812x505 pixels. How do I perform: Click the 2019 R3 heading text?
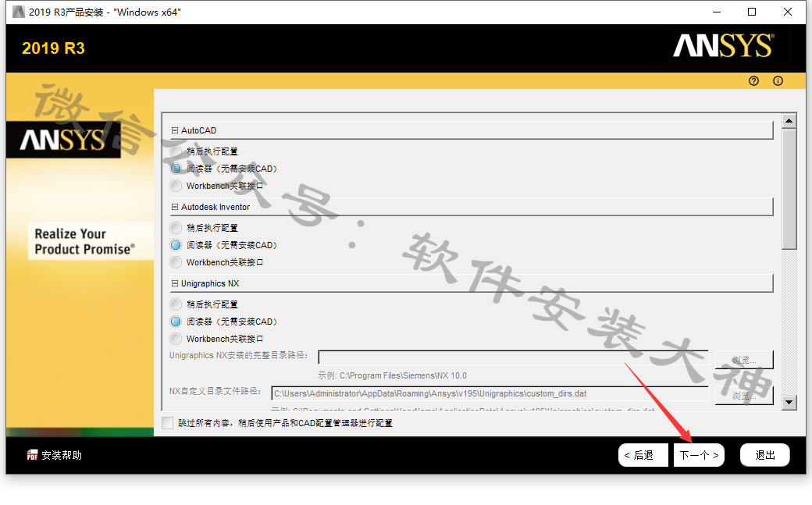click(x=53, y=48)
